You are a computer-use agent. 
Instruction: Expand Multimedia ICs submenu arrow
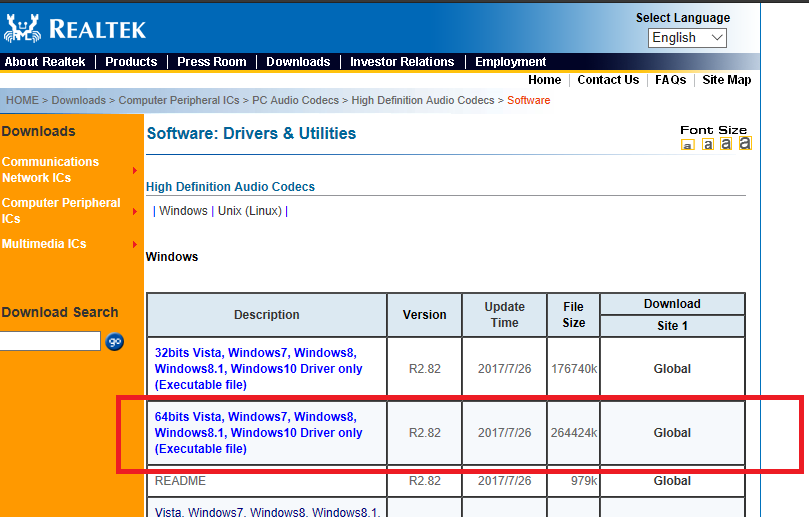135,244
